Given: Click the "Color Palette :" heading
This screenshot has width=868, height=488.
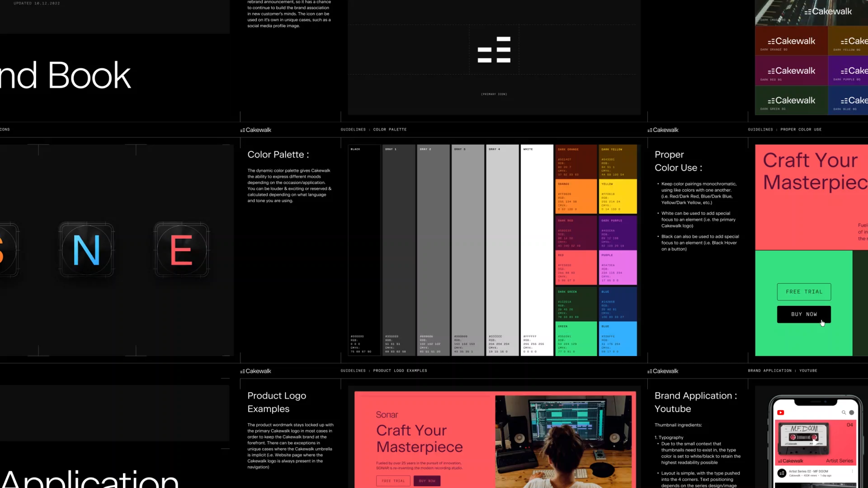Looking at the screenshot, I should (278, 155).
